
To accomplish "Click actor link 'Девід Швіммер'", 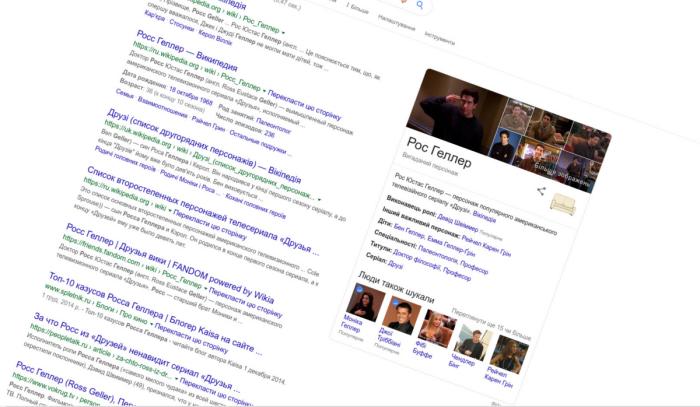I will tap(458, 222).
